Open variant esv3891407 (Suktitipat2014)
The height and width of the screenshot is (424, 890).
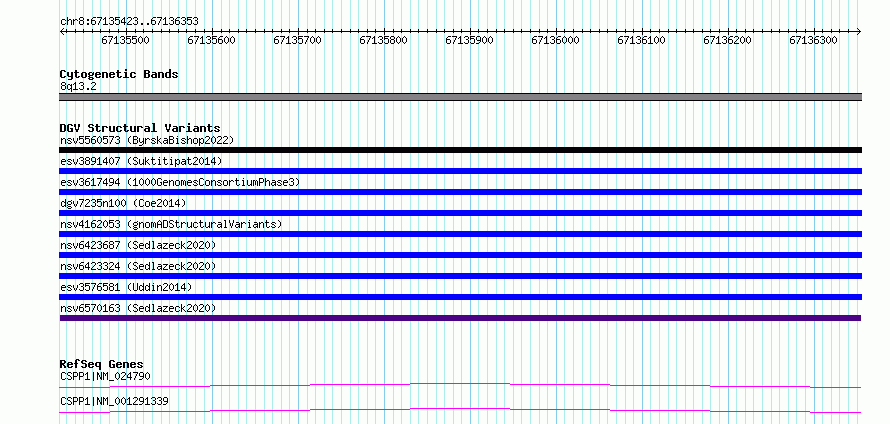point(141,161)
